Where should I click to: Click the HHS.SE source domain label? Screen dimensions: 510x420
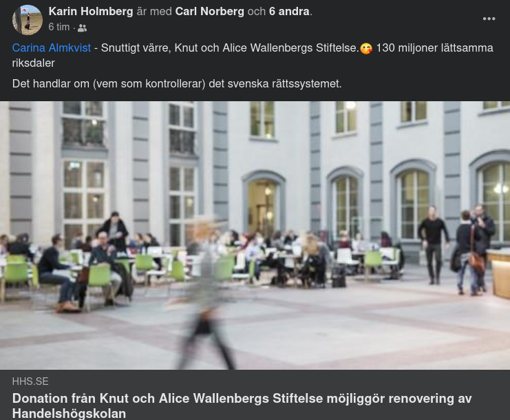[x=30, y=381]
